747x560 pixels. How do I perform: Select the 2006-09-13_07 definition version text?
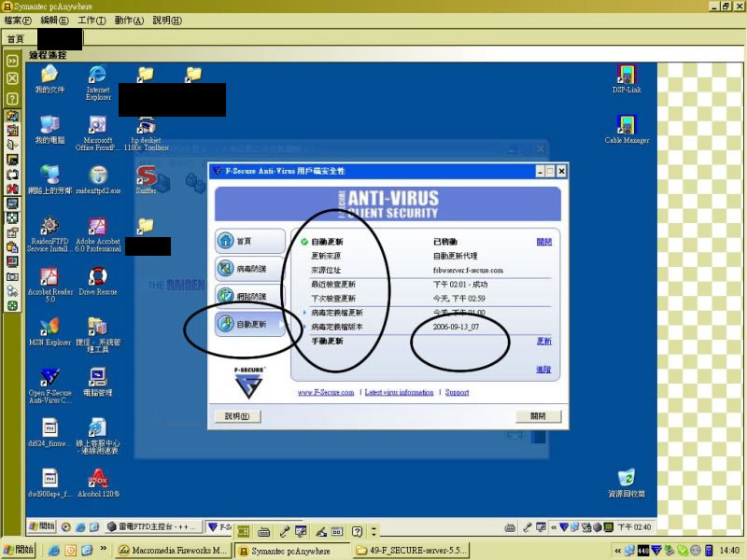[x=456, y=328]
